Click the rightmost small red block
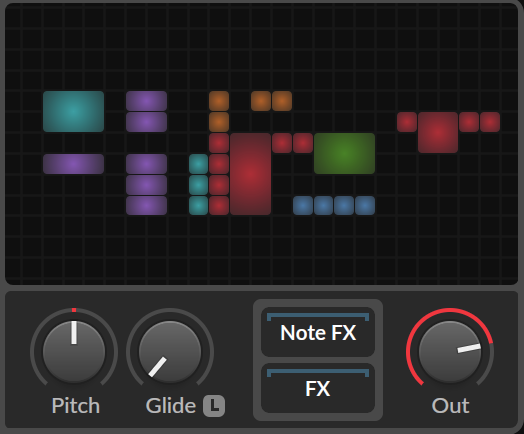Viewport: 524px width, 434px height. [490, 122]
